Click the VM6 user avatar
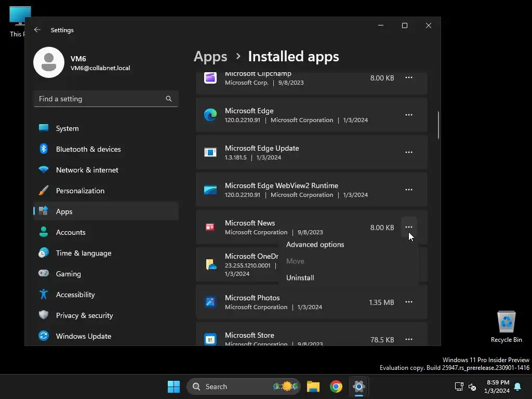Screen dimensions: 532x399 coord(49,62)
